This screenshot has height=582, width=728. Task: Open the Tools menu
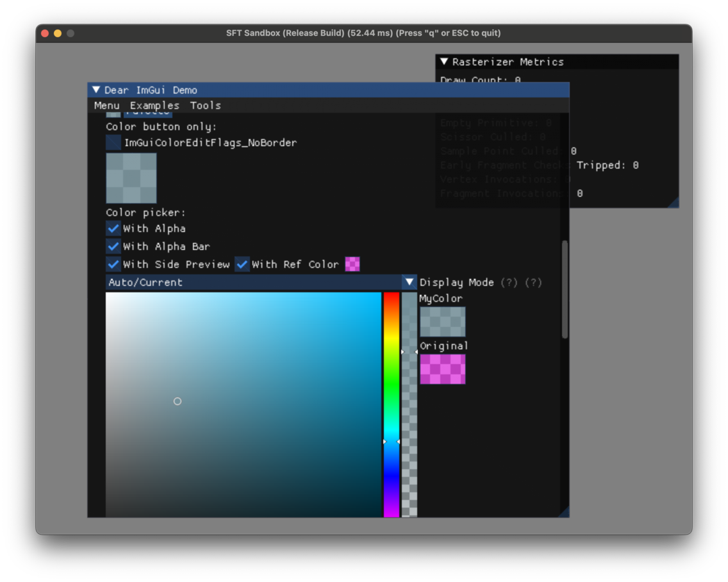205,105
